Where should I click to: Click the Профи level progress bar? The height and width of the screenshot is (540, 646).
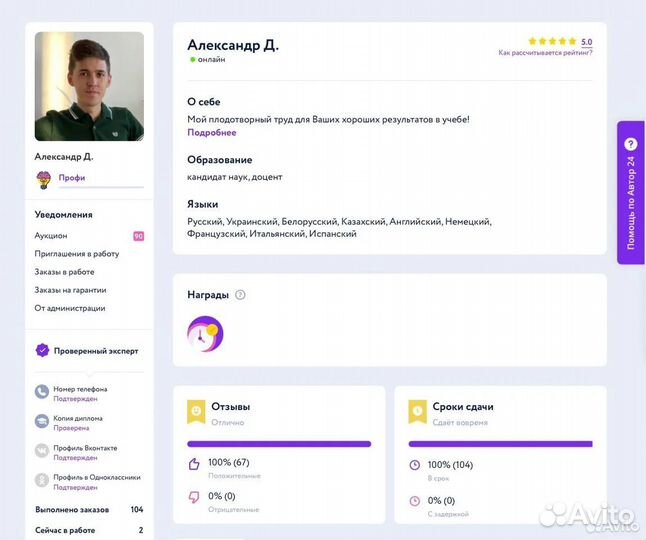coord(101,187)
